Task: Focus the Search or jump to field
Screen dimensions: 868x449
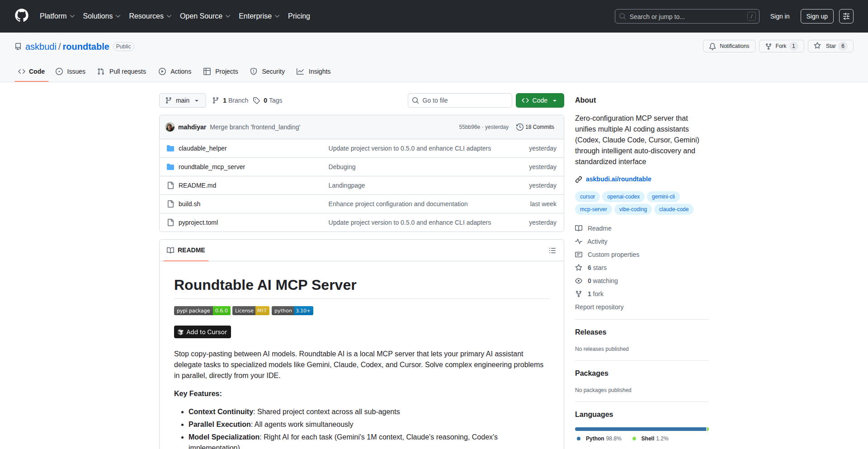Action: tap(687, 16)
